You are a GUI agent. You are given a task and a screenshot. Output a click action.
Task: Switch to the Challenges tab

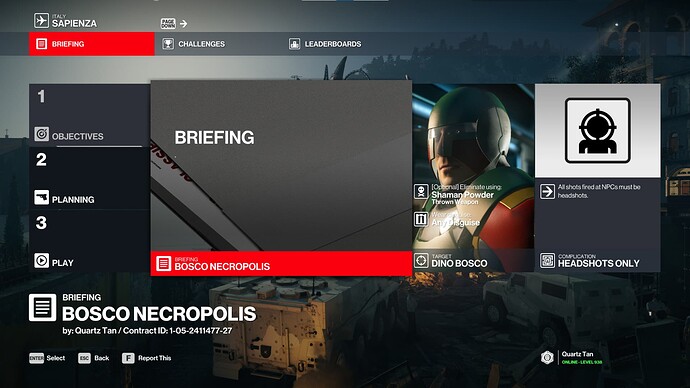[x=193, y=44]
